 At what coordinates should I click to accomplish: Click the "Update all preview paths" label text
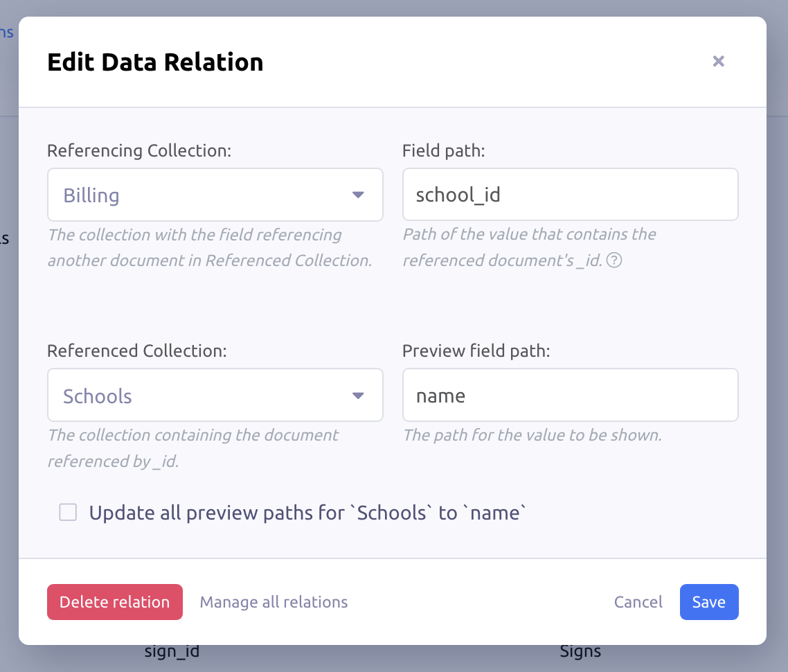pos(308,513)
